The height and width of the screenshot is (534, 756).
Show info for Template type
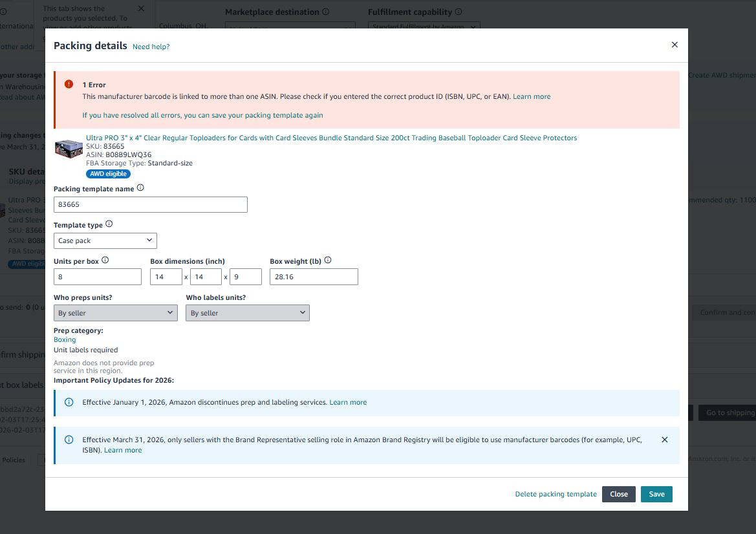click(109, 224)
